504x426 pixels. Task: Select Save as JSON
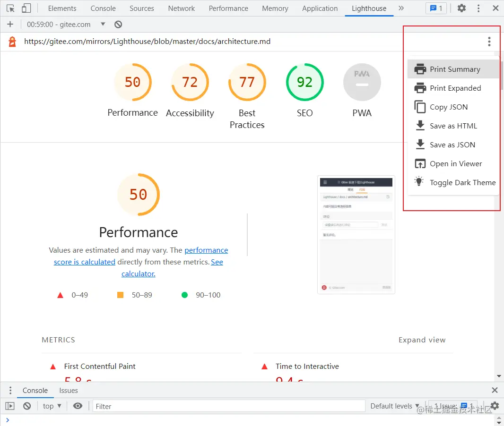click(453, 145)
